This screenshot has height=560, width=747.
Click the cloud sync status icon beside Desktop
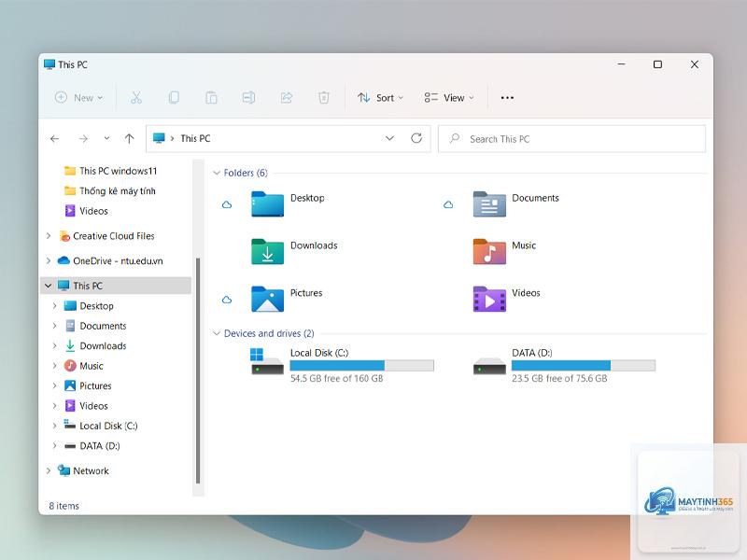coord(227,204)
